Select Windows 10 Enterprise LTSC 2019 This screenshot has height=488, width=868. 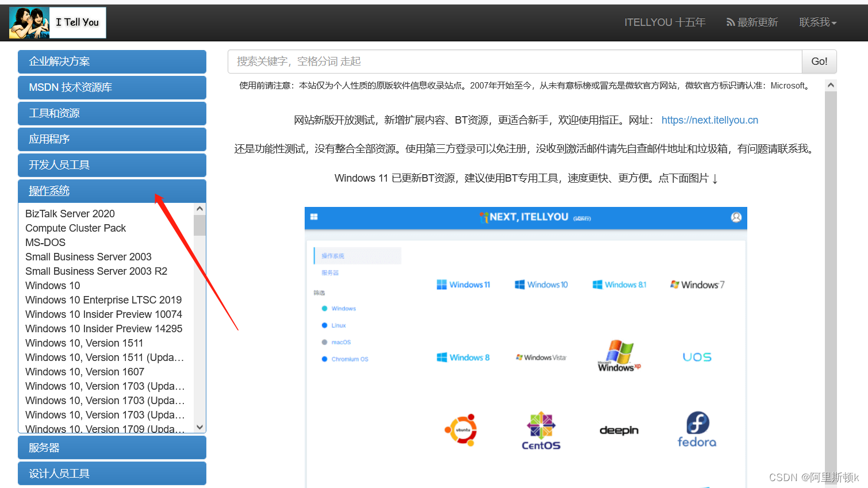pos(103,300)
